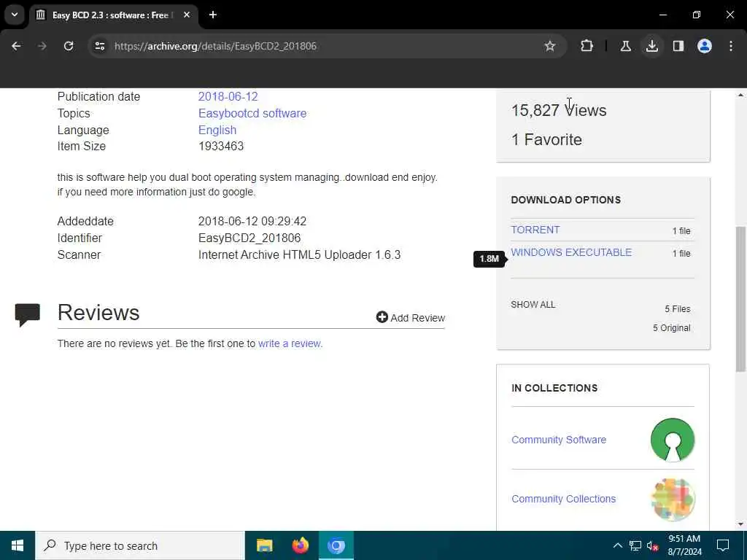Reload the archive.org page
Viewport: 747px width, 560px height.
point(69,46)
